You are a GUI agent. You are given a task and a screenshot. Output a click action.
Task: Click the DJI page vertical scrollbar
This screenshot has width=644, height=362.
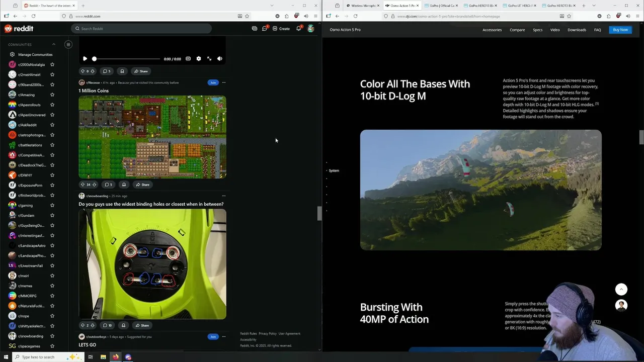pyautogui.click(x=641, y=137)
